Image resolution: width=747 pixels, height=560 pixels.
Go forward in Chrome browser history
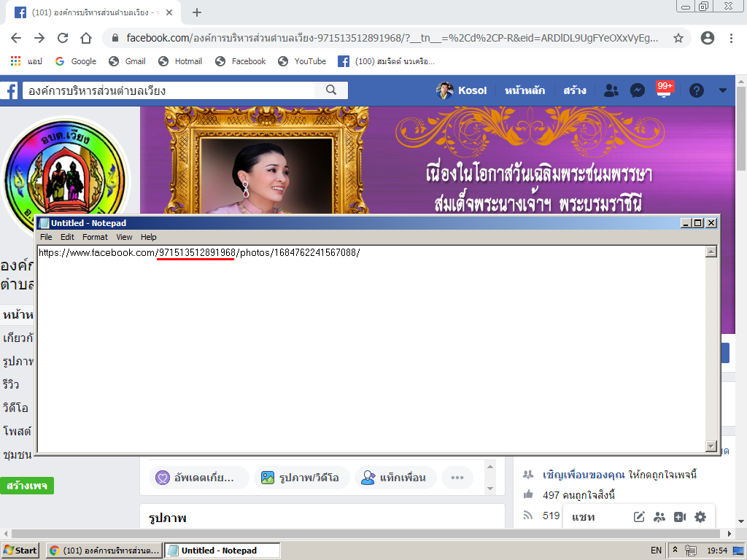[39, 38]
